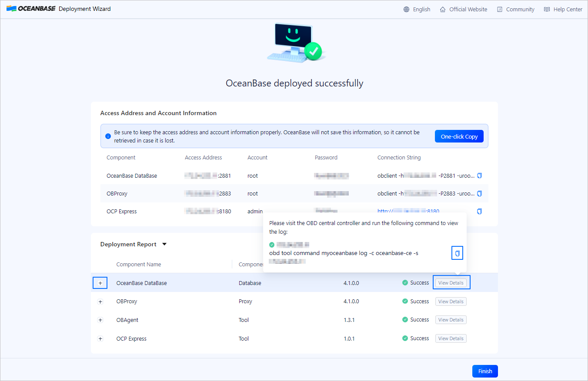Click OBAgent name in deployment report
This screenshot has width=588, height=381.
tap(127, 320)
